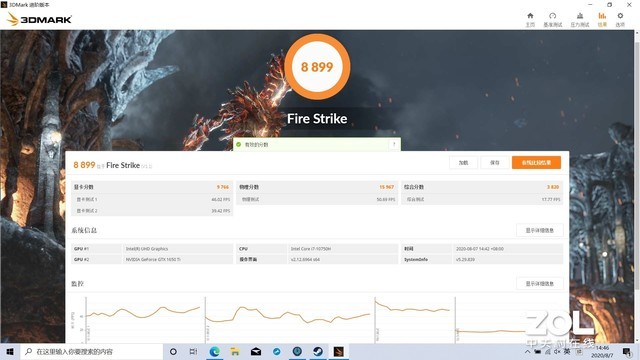
Task: Open the Task View button
Action: (193, 351)
